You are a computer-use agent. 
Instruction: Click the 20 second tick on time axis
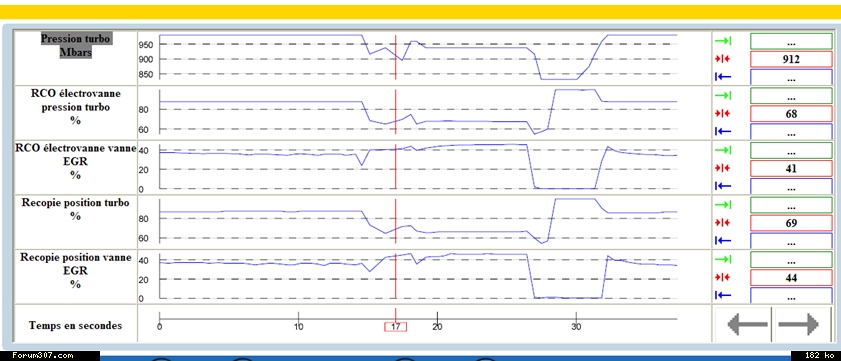click(x=438, y=327)
